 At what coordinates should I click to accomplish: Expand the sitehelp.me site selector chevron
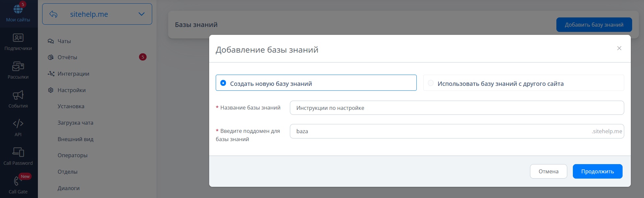[142, 14]
